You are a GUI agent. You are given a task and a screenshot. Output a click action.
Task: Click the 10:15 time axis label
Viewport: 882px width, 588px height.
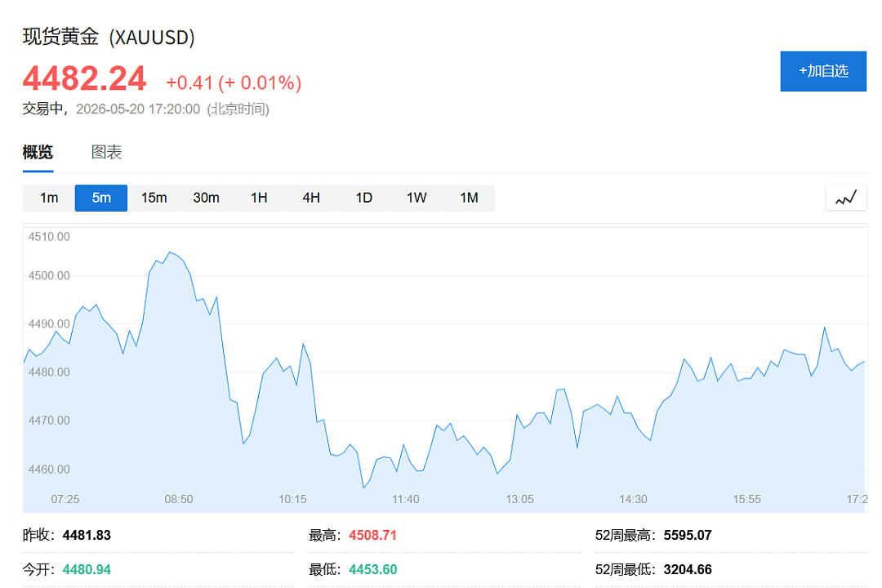(292, 499)
